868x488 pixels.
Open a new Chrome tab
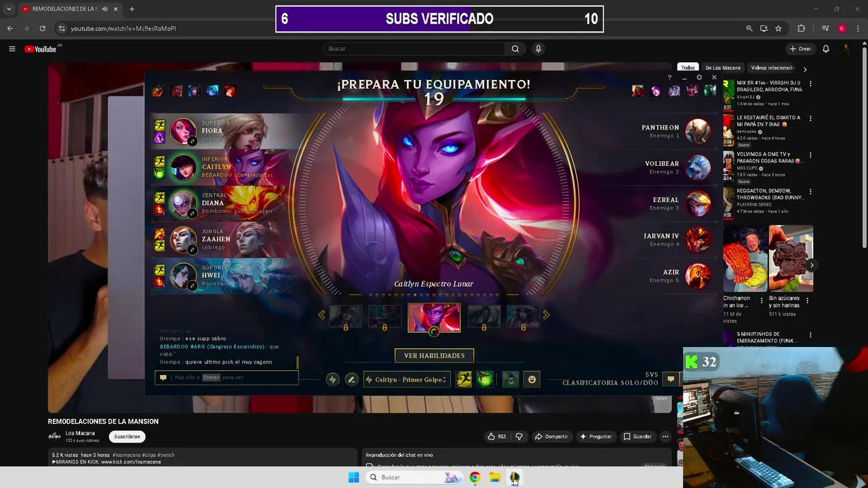132,9
